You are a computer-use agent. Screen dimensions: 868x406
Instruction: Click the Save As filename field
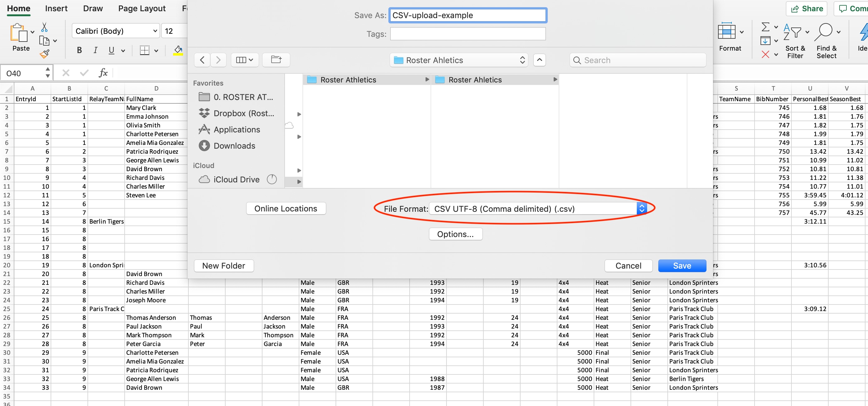pyautogui.click(x=467, y=16)
